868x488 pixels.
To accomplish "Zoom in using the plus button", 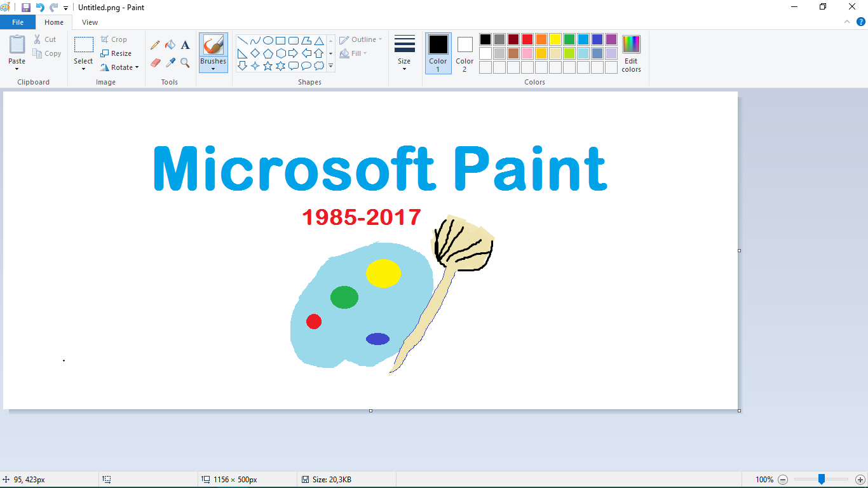I will (858, 480).
